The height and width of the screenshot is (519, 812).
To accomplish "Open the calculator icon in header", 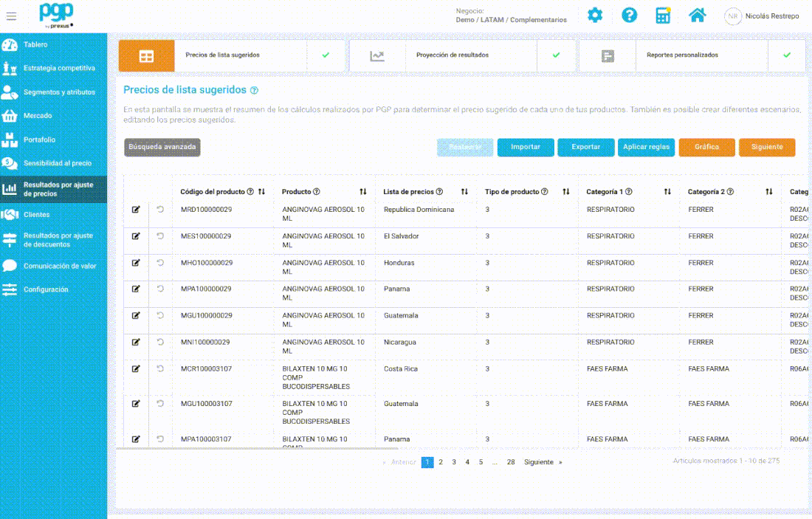I will coord(663,16).
